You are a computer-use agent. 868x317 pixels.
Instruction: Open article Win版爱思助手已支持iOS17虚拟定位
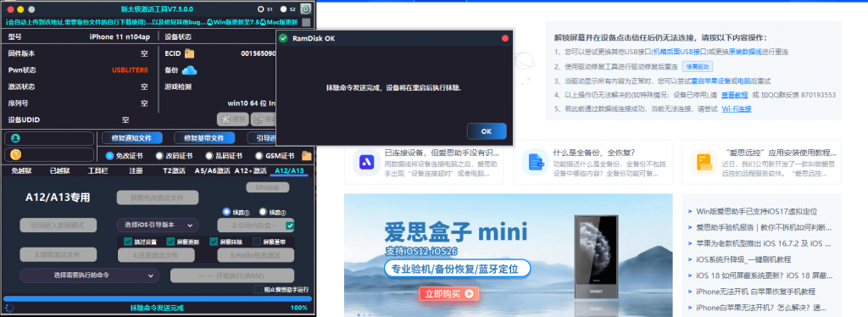(x=756, y=211)
